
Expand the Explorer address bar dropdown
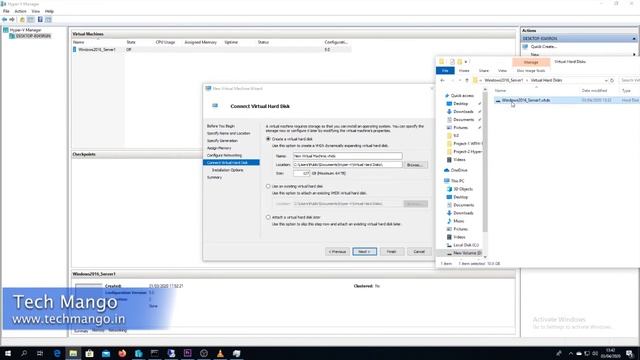click(606, 80)
